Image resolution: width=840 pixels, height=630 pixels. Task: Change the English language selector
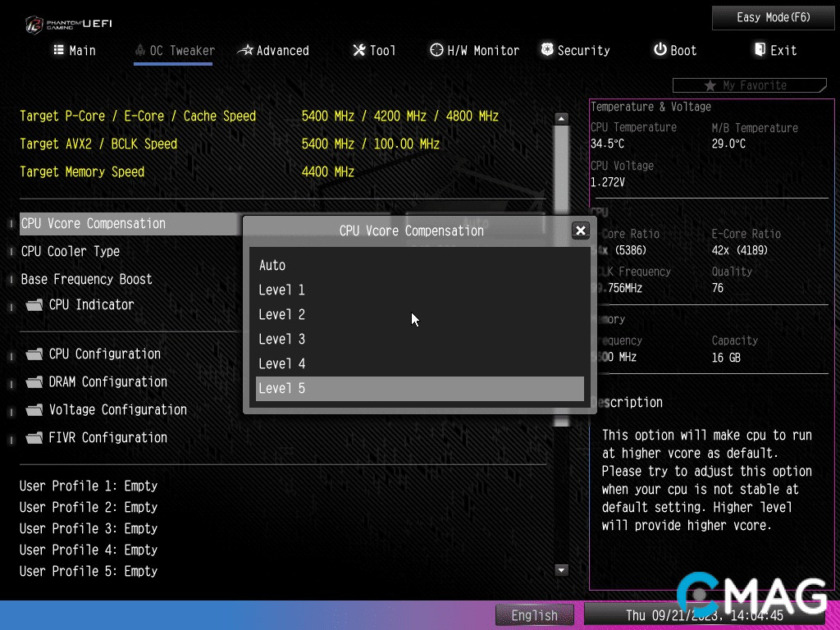(x=534, y=615)
